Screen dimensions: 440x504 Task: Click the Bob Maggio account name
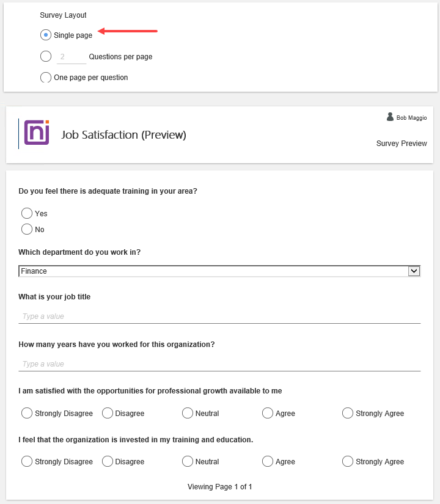click(x=411, y=117)
